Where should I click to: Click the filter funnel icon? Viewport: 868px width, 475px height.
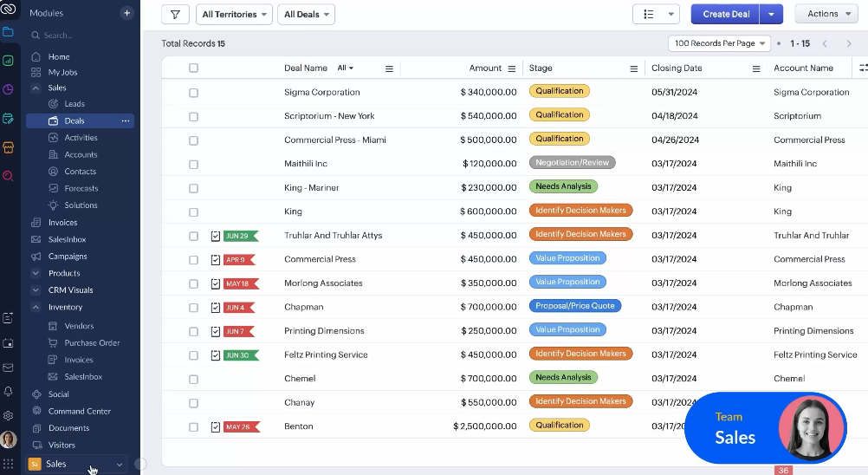click(x=175, y=15)
